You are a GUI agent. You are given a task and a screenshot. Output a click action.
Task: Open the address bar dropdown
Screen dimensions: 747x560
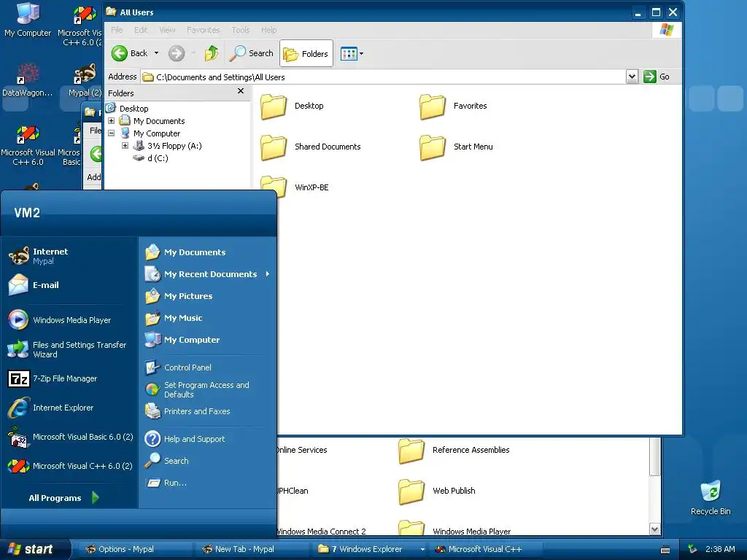tap(632, 76)
